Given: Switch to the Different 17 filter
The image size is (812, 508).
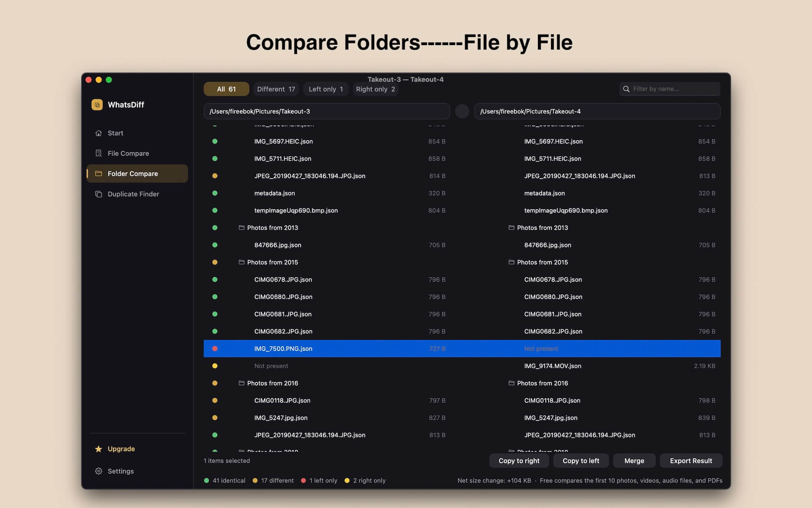Looking at the screenshot, I should (276, 89).
